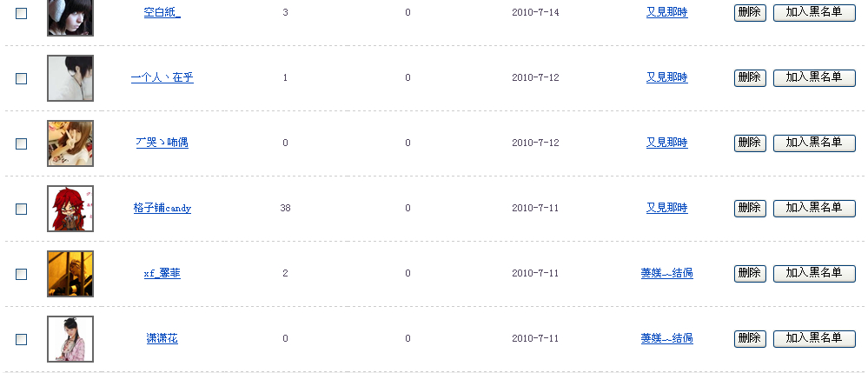Click avatar picture for 空白紙_ row
868x373 pixels.
coord(70,16)
